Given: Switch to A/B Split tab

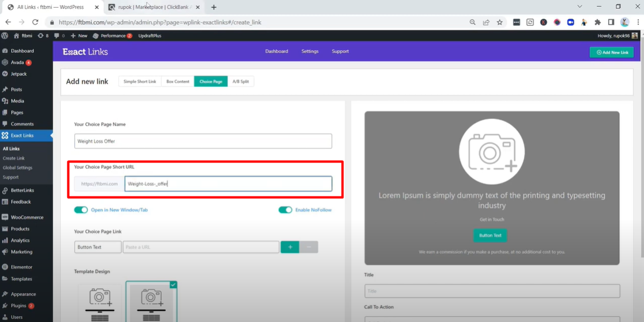Looking at the screenshot, I should pyautogui.click(x=241, y=82).
